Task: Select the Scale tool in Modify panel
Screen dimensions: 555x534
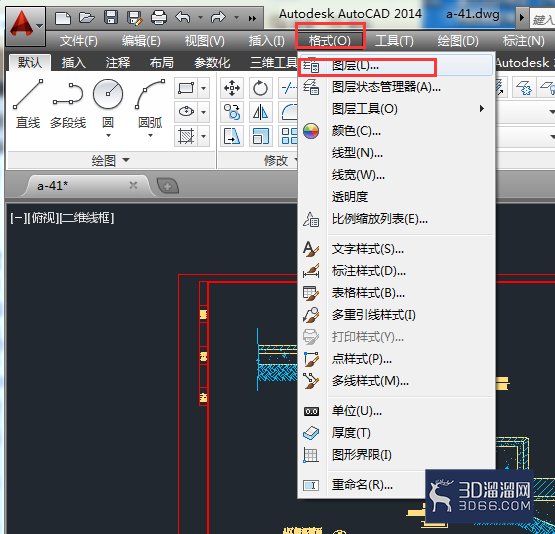Action: (x=260, y=136)
